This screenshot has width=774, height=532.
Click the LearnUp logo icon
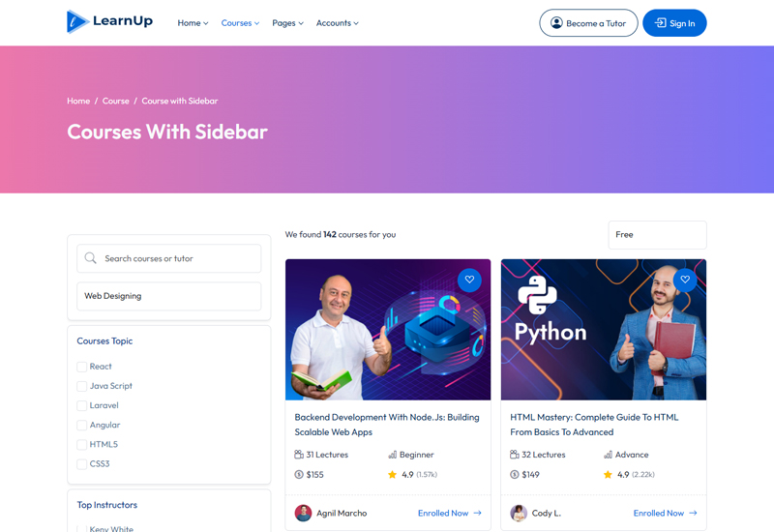tap(77, 21)
